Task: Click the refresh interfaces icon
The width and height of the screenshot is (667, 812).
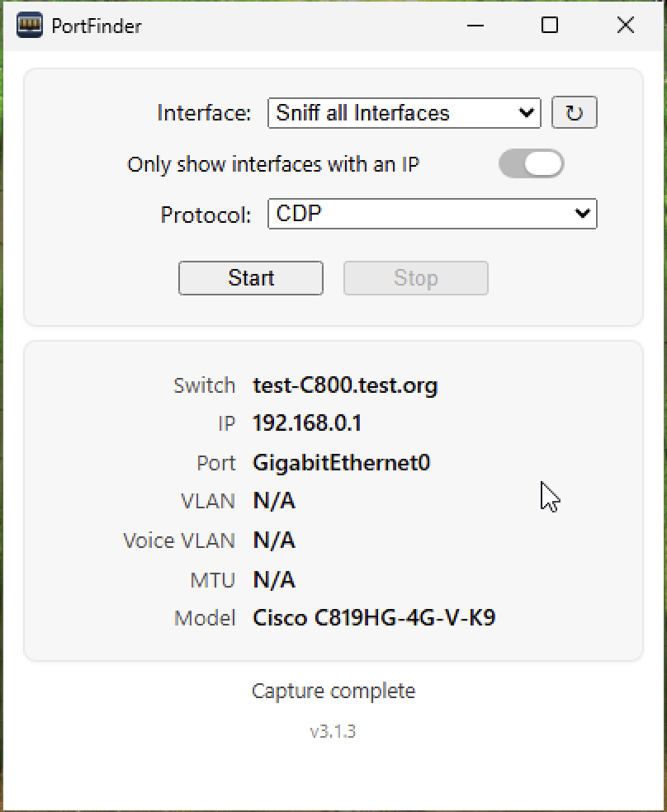Action: coord(574,112)
